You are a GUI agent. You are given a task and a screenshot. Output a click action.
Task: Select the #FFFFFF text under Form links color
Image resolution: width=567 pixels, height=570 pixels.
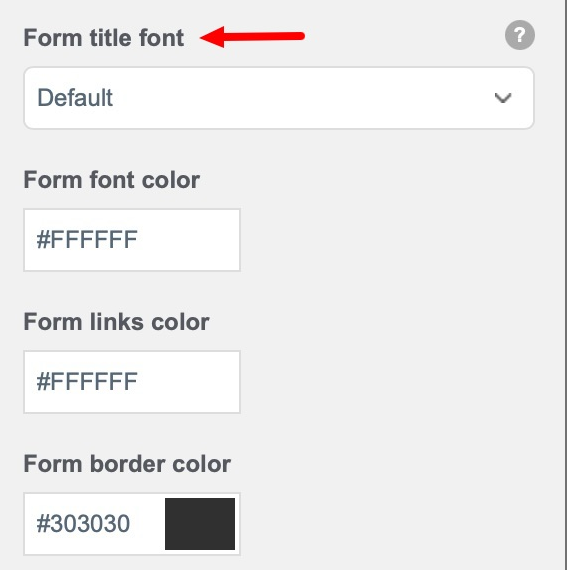(87, 382)
